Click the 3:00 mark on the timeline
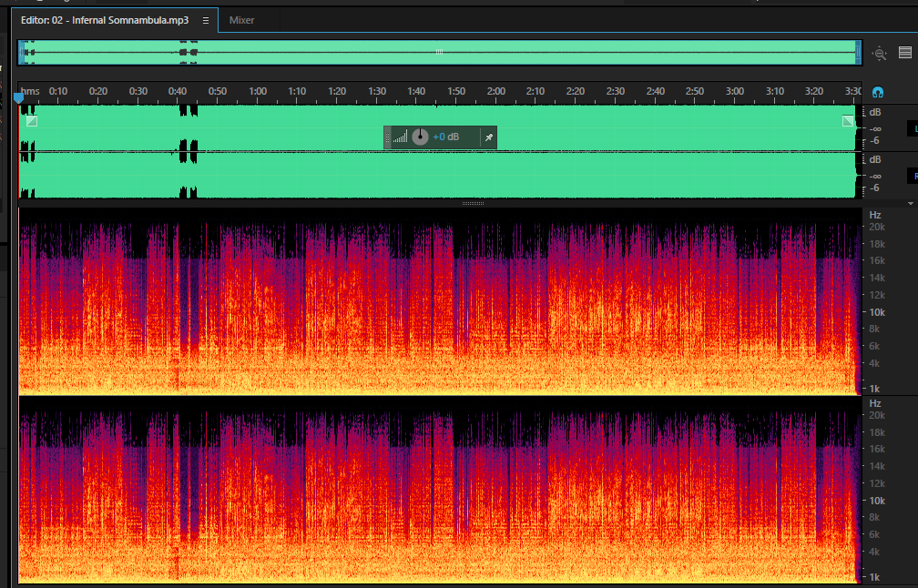This screenshot has height=588, width=918. click(735, 91)
